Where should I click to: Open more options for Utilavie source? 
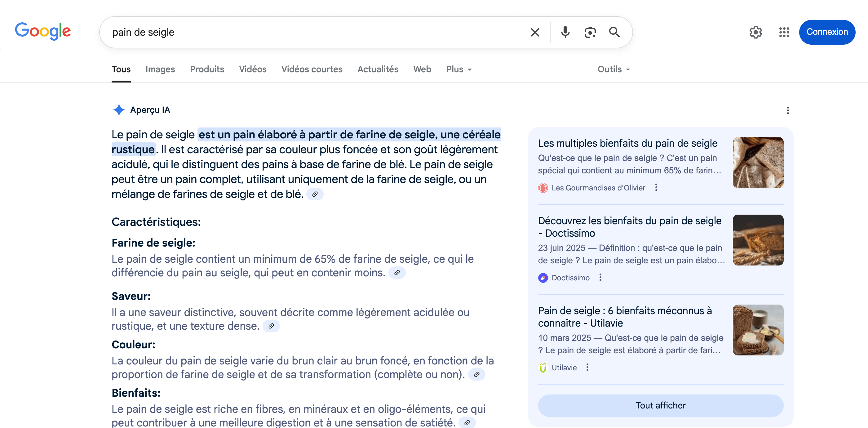[x=587, y=368]
